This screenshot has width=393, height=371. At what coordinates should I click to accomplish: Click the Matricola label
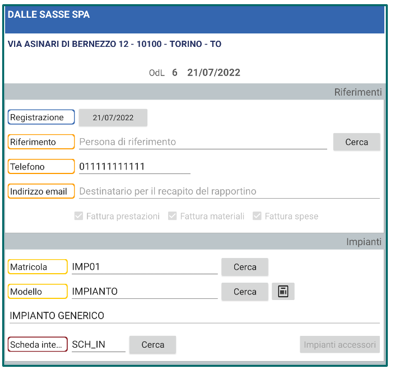click(x=38, y=267)
